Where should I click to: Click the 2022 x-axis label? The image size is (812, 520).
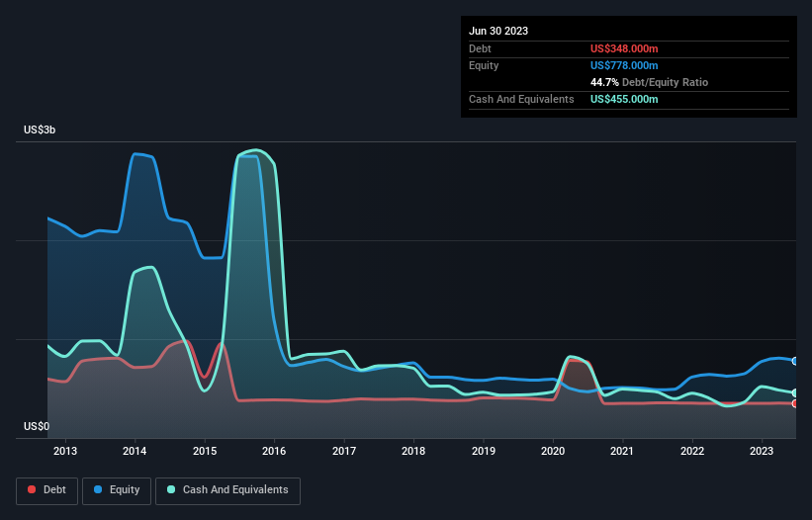point(692,451)
